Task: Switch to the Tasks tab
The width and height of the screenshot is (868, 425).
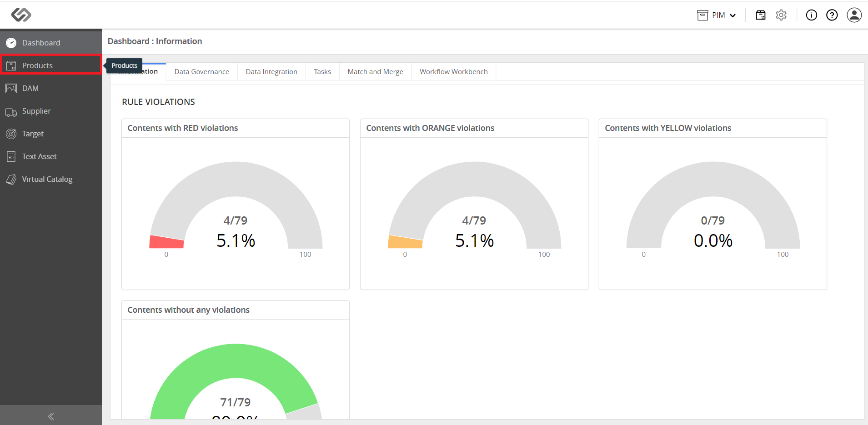Action: 322,72
